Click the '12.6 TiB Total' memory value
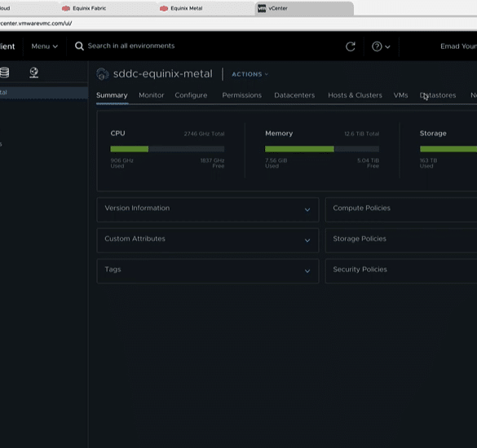 [x=362, y=134]
